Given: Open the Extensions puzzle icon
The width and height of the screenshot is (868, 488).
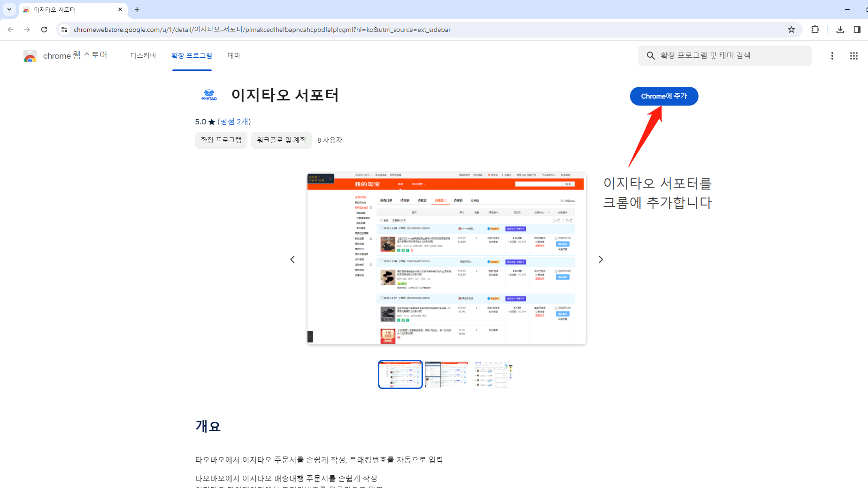Looking at the screenshot, I should (x=815, y=30).
